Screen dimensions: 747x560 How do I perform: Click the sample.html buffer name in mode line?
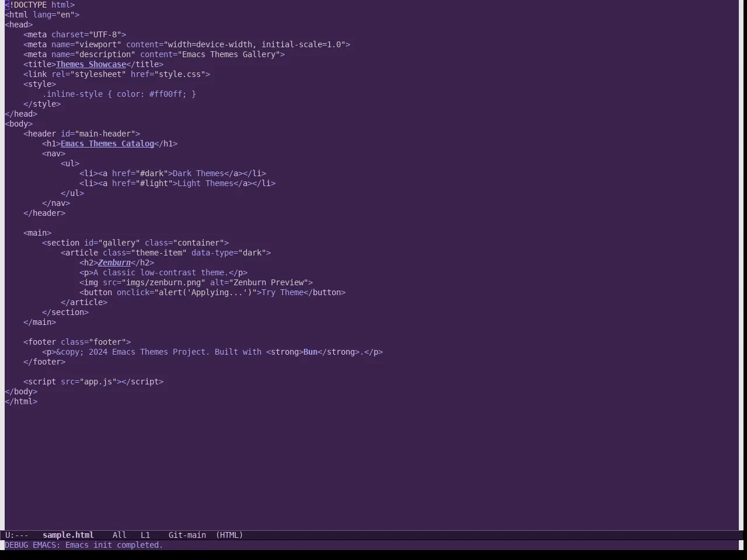coord(68,535)
